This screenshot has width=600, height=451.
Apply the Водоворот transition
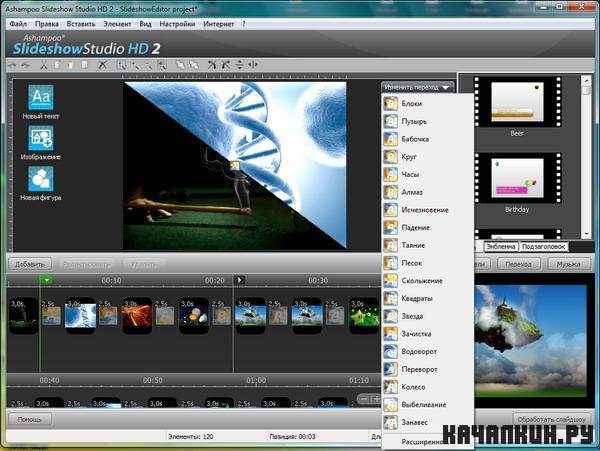pyautogui.click(x=428, y=352)
